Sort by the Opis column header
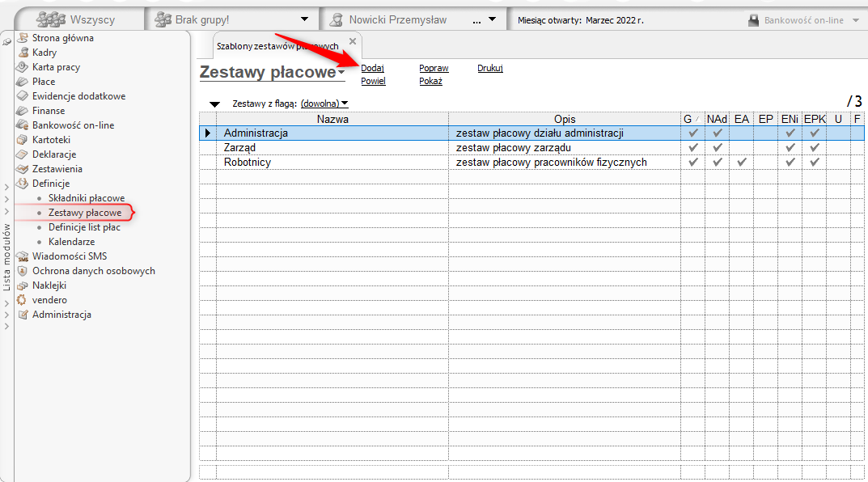This screenshot has width=868, height=482. click(565, 119)
